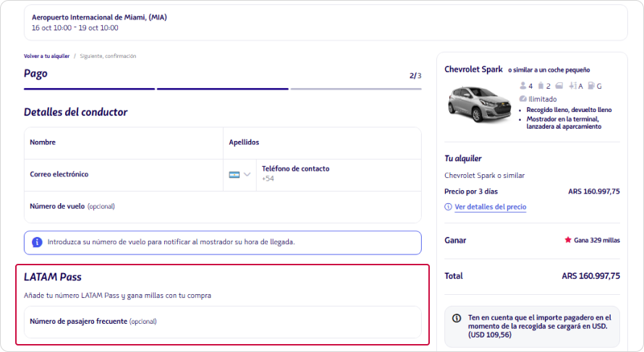This screenshot has height=352, width=644.
Task: Click the blue info icon in flight notice
Action: click(37, 242)
